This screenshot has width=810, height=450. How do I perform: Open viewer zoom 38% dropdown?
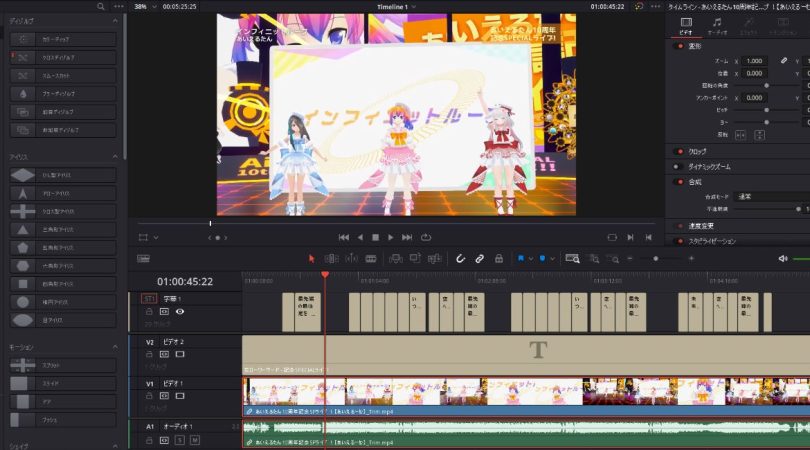[x=154, y=7]
